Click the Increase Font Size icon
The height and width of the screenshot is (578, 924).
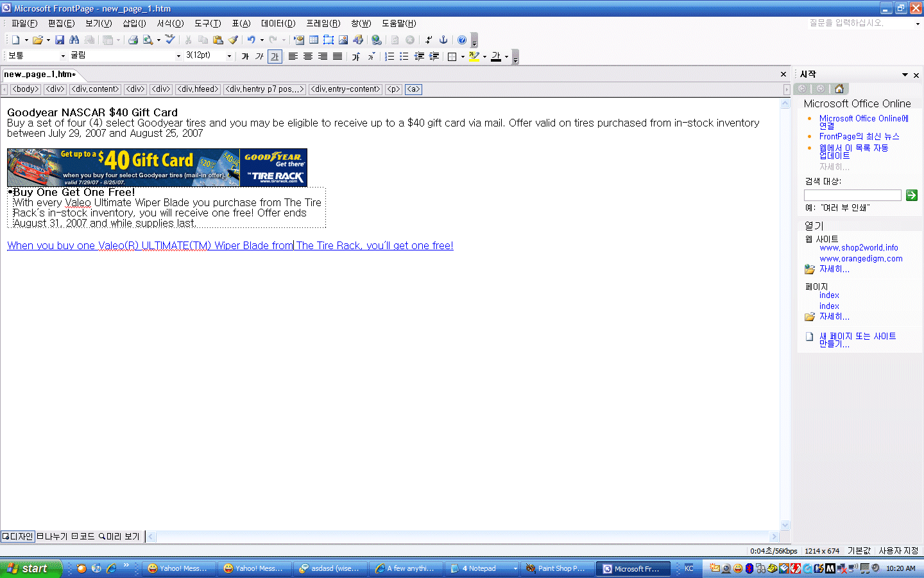click(x=356, y=57)
